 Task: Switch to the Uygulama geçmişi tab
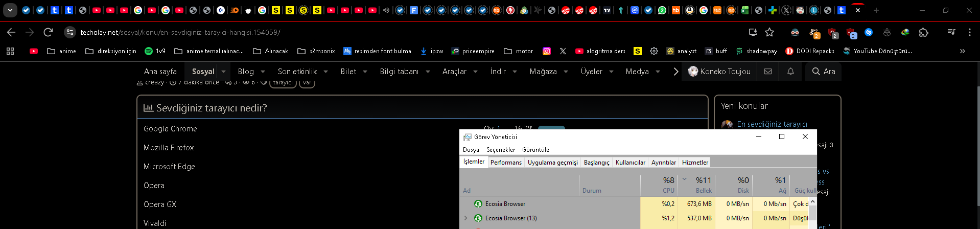coord(553,163)
